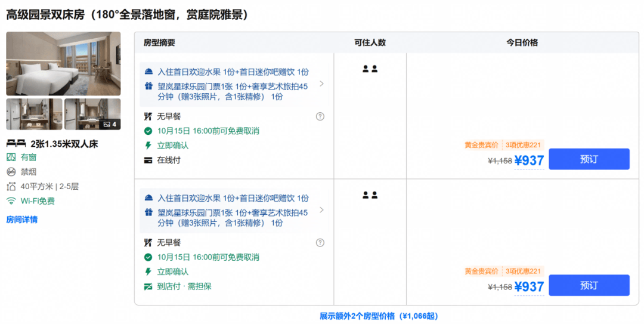Click the gift icon in the 到店付 offer
Viewport: 644px width, 324px height.
coord(148,212)
